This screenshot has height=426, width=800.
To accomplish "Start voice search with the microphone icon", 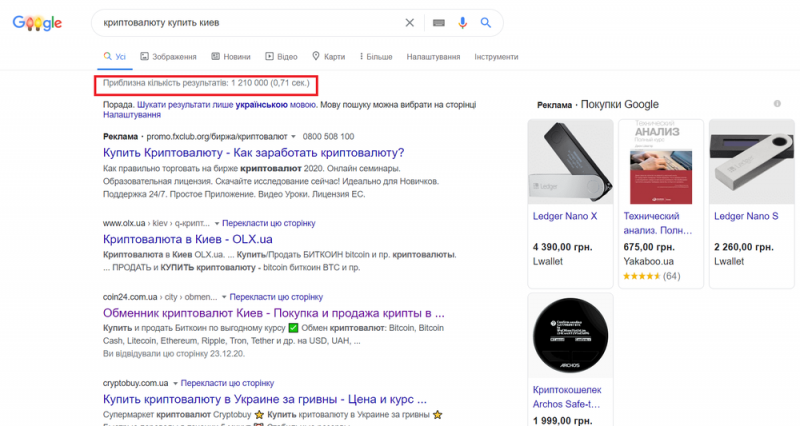I will coord(462,22).
